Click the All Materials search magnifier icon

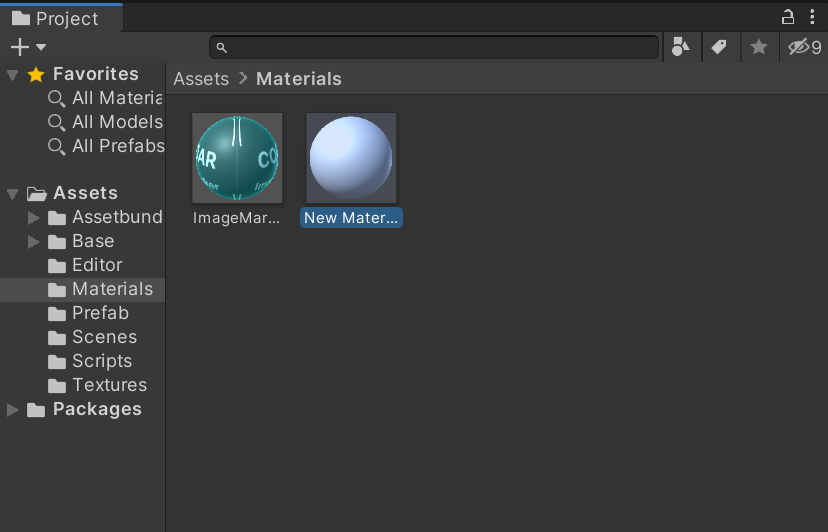point(57,99)
